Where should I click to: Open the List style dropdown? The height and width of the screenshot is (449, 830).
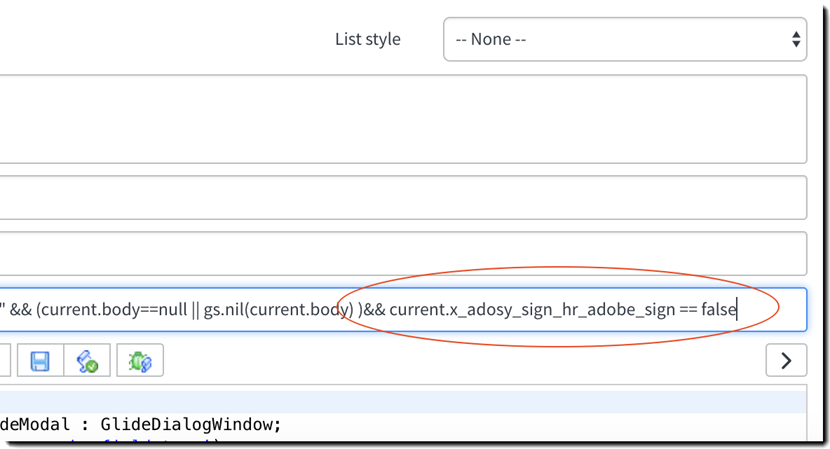coord(624,39)
